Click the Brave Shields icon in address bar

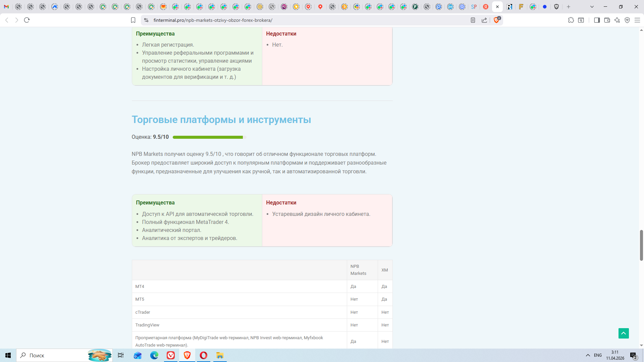497,20
